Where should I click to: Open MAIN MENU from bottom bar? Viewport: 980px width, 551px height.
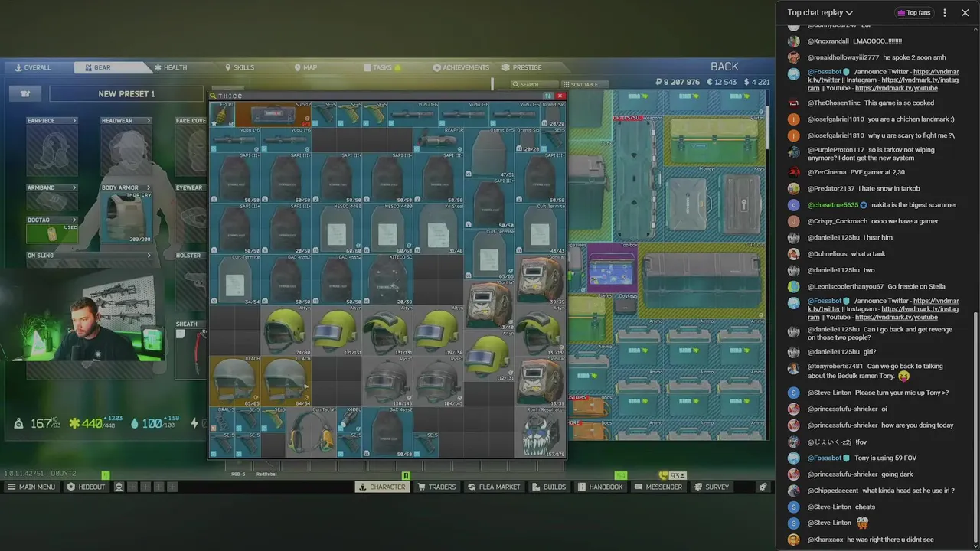pyautogui.click(x=31, y=487)
